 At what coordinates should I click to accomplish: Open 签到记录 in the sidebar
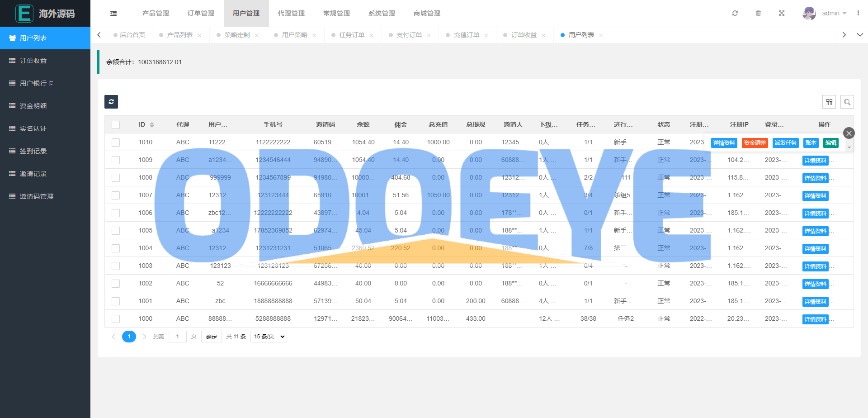tap(45, 151)
